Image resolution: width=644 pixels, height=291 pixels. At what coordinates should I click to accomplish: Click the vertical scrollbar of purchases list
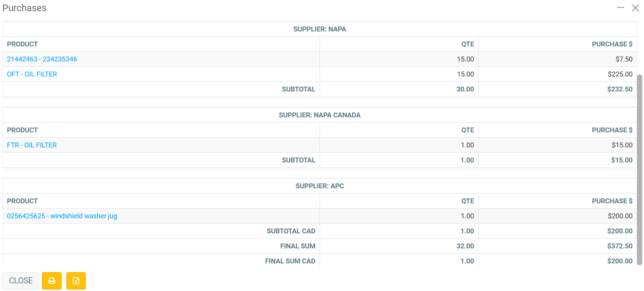[x=639, y=168]
